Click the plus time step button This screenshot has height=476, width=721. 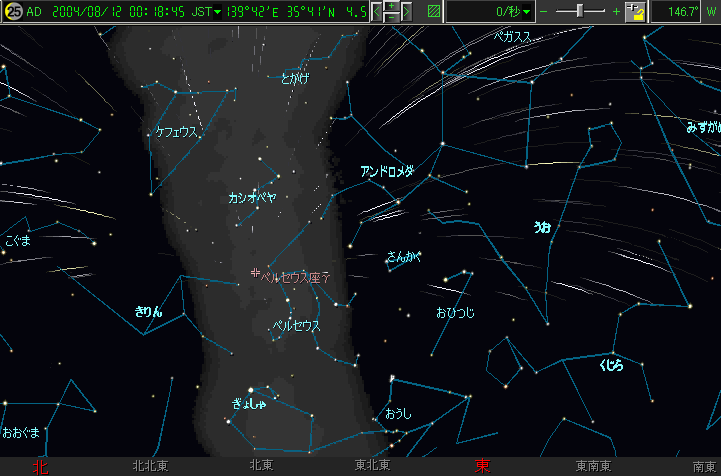391,7
